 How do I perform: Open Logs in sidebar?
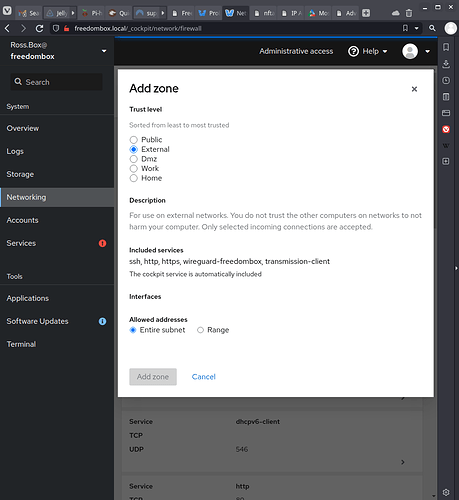(x=57, y=151)
